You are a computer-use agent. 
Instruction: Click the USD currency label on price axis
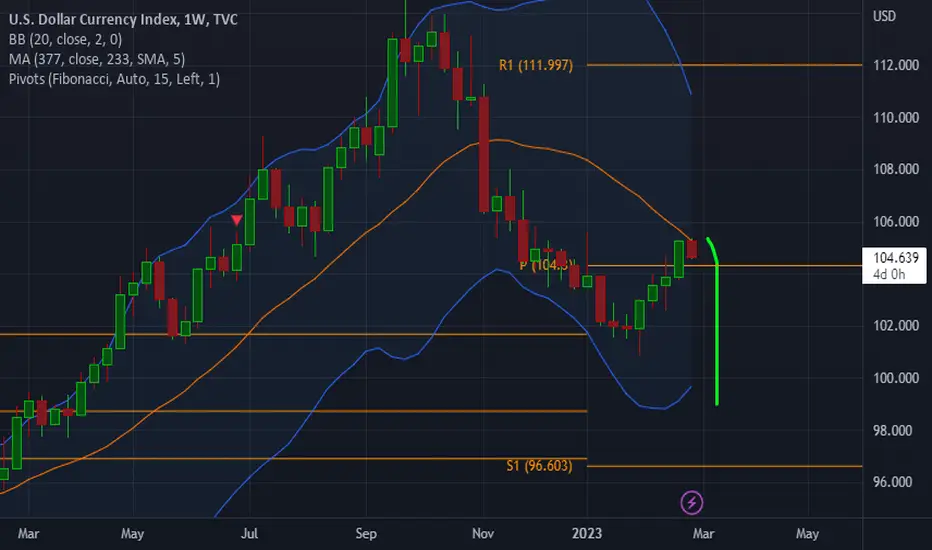(x=884, y=17)
